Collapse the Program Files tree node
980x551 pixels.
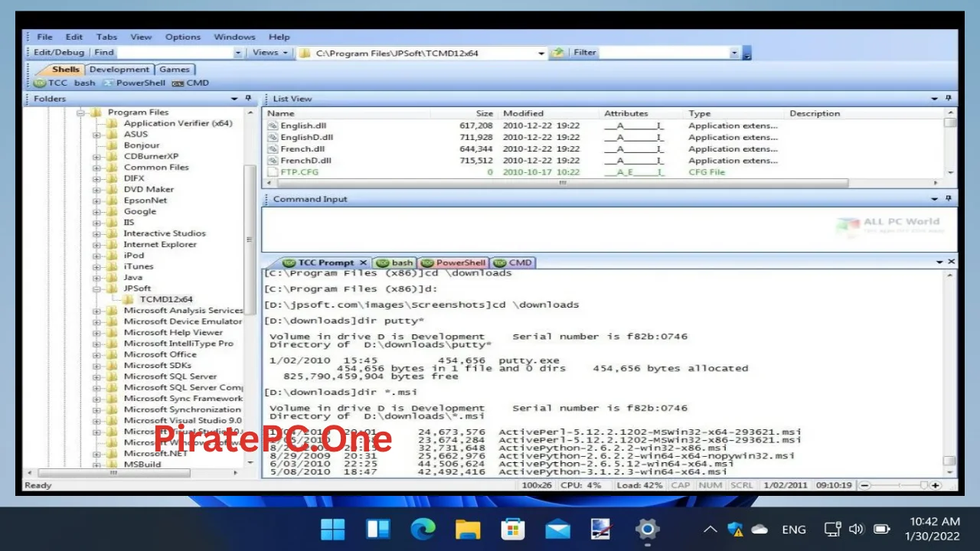click(80, 112)
